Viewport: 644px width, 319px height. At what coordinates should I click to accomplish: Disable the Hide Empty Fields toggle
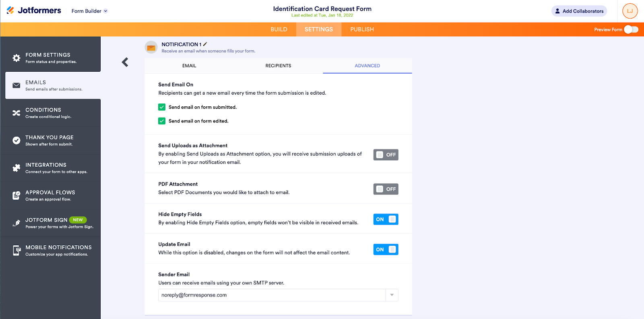(x=386, y=219)
